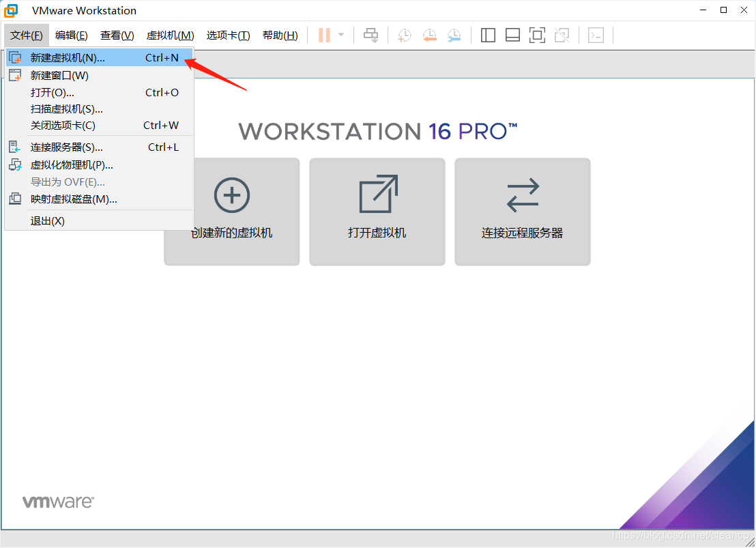This screenshot has width=756, height=548.
Task: Click icon beside 虚拟化物理机(P) menu entry
Action: [x=15, y=165]
